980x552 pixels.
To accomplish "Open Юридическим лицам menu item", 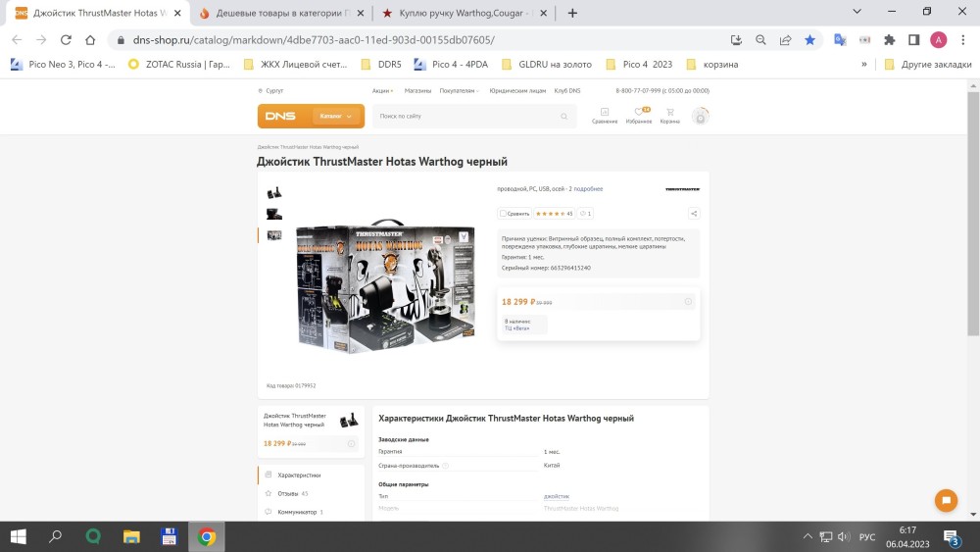I will coord(517,90).
